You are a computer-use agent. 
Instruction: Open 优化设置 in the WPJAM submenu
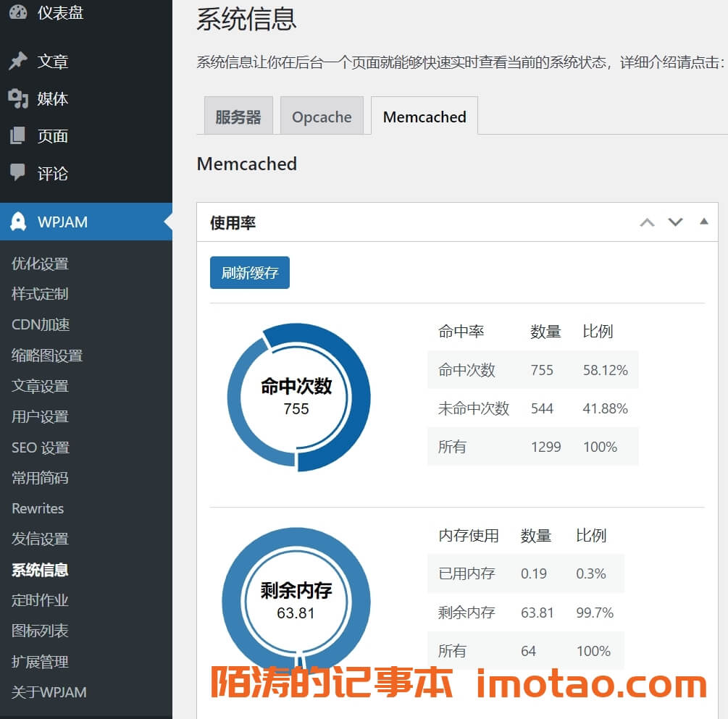pos(40,264)
